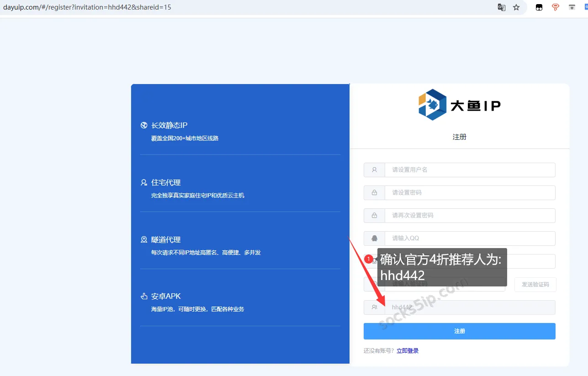Open the gray archive extension icon

coord(572,7)
